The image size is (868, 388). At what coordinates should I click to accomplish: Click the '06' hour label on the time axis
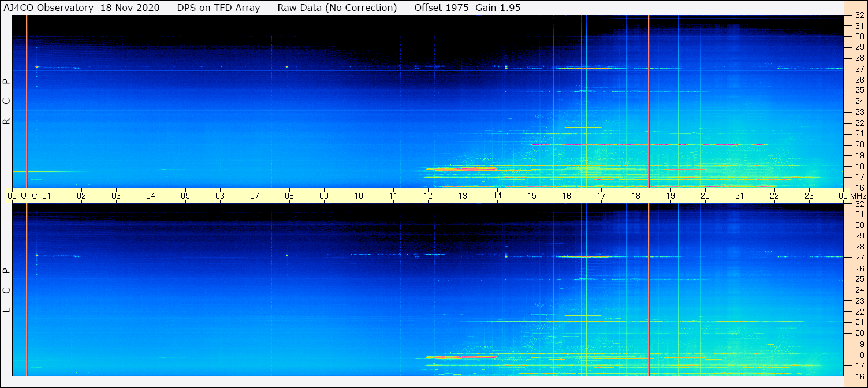[x=220, y=196]
